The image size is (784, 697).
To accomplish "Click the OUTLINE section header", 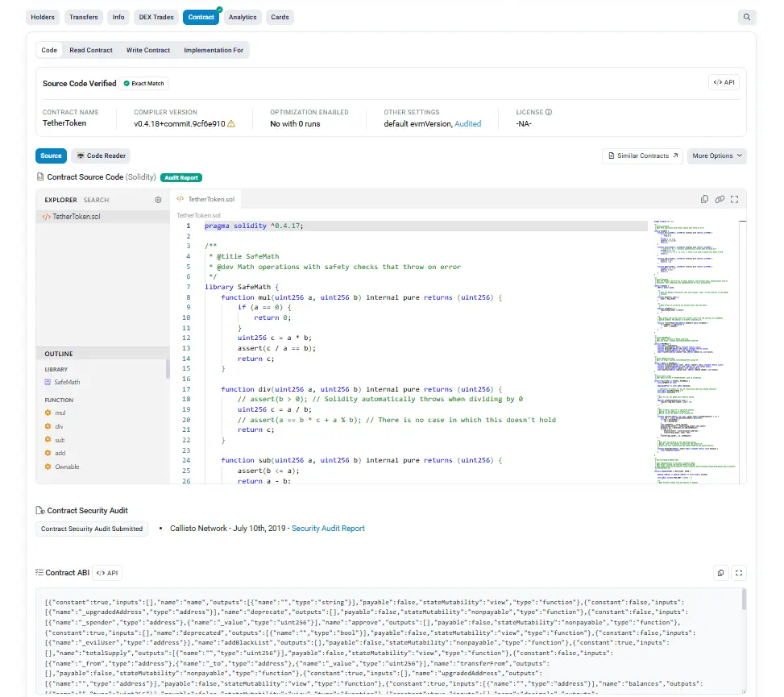I will [102, 354].
